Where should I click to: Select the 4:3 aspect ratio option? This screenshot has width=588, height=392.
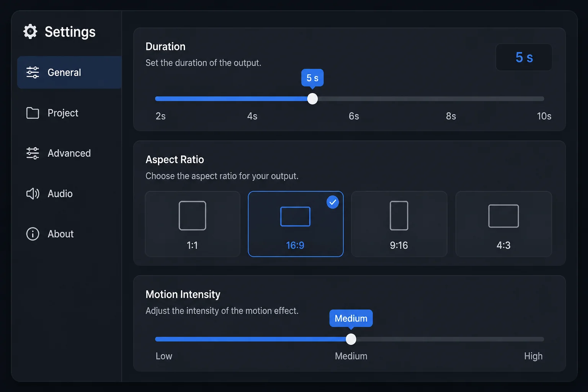503,224
